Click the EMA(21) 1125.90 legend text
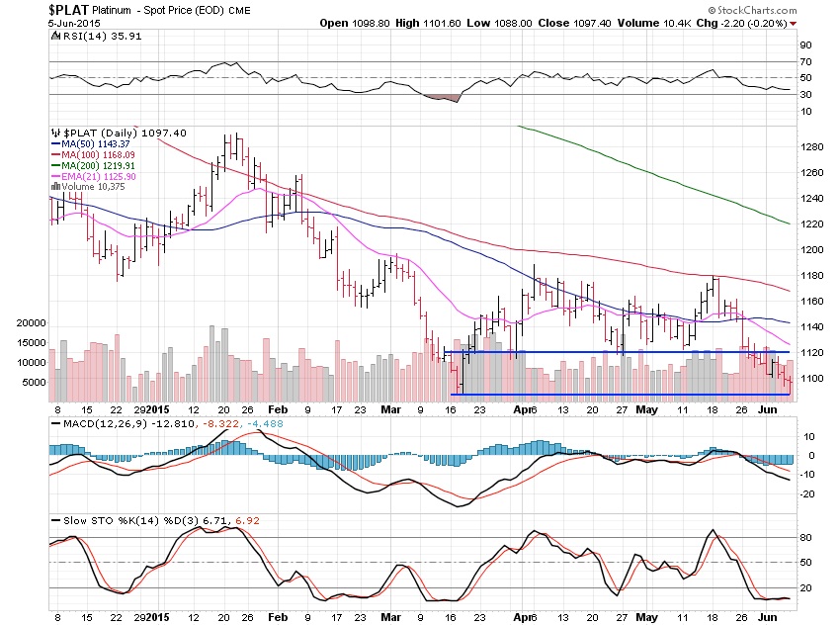The height and width of the screenshot is (626, 840). (x=99, y=177)
